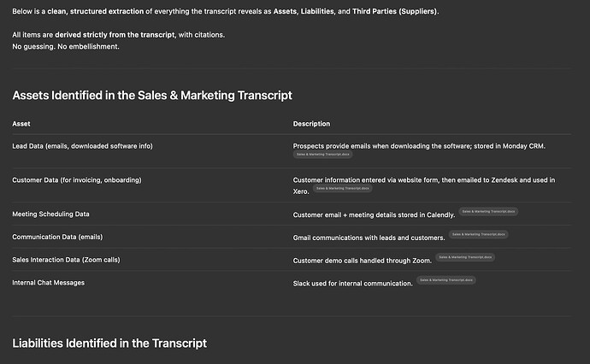The height and width of the screenshot is (364, 590).
Task: Select the Customer Data asset cell
Action: (x=77, y=180)
